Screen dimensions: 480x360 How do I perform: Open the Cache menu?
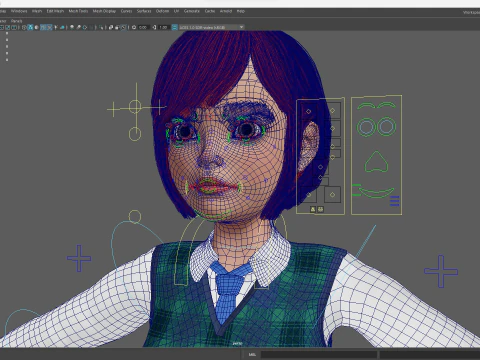tap(210, 11)
